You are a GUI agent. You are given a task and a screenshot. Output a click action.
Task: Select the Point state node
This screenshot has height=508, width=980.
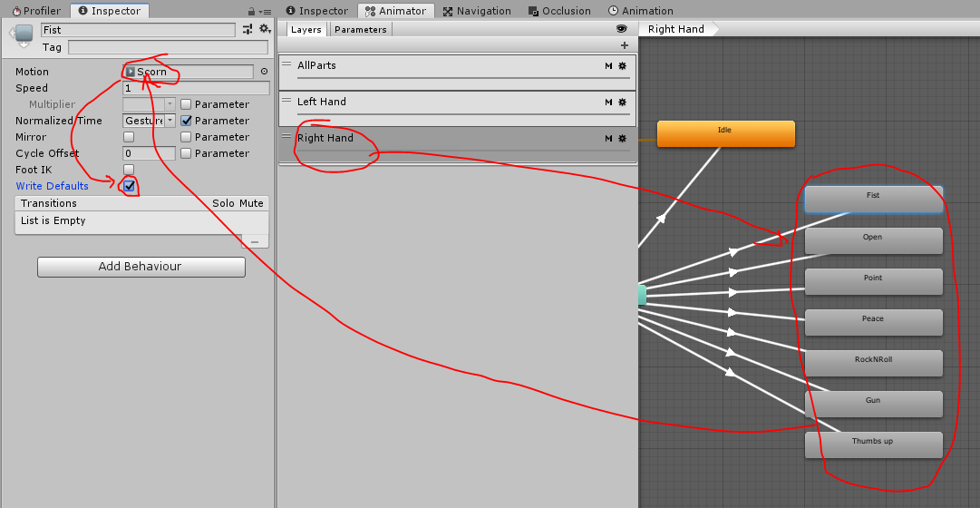click(874, 281)
